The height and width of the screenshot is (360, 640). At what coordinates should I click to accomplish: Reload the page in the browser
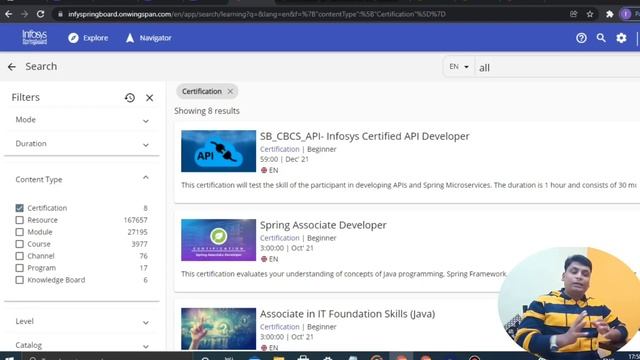coord(40,14)
